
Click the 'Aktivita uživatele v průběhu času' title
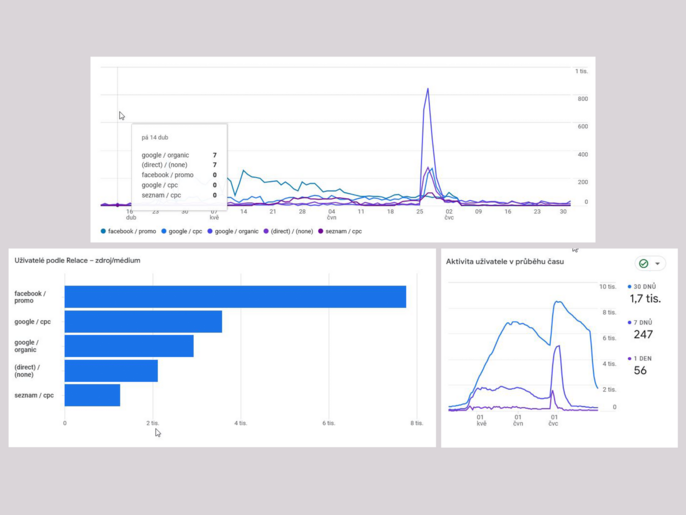pos(504,262)
